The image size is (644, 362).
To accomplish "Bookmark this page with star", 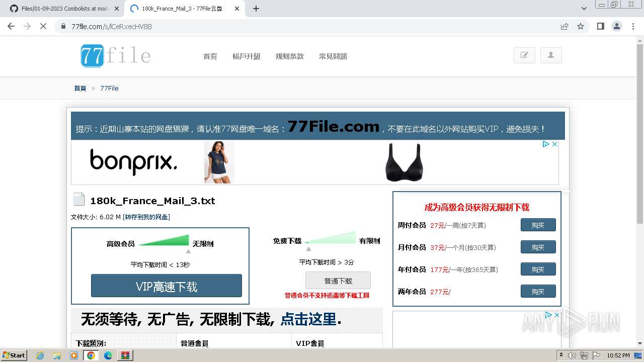I will coord(581,26).
